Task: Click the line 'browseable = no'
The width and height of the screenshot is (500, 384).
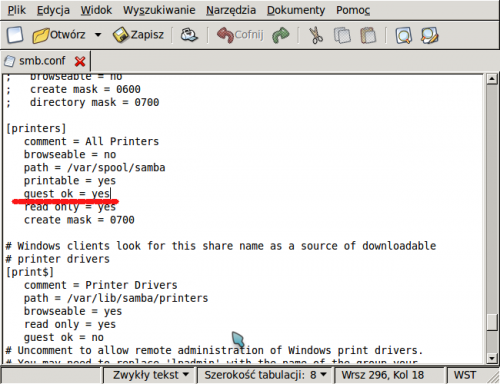Action: pos(70,154)
